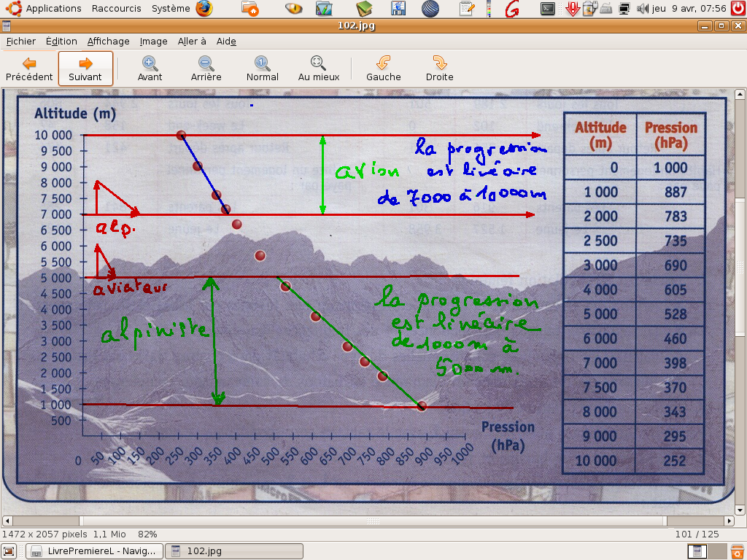Open the Affichage menu
747x560 pixels.
click(x=108, y=42)
